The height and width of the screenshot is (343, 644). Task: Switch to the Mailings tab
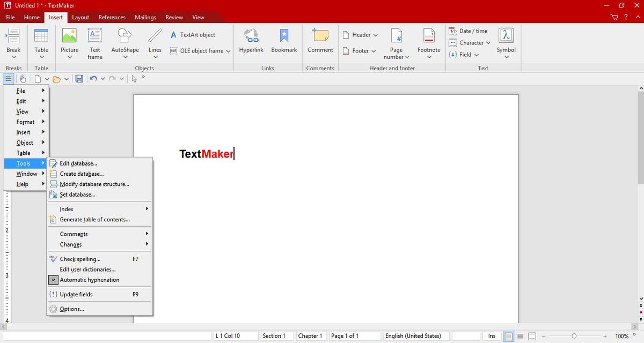click(x=145, y=17)
